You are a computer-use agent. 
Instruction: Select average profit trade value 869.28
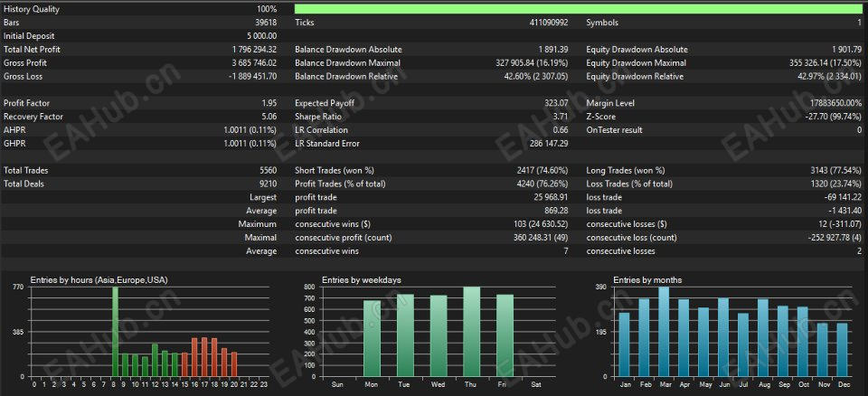pos(556,211)
